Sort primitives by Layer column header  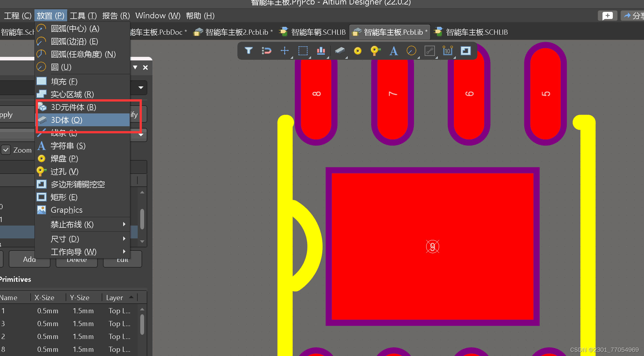coord(115,298)
